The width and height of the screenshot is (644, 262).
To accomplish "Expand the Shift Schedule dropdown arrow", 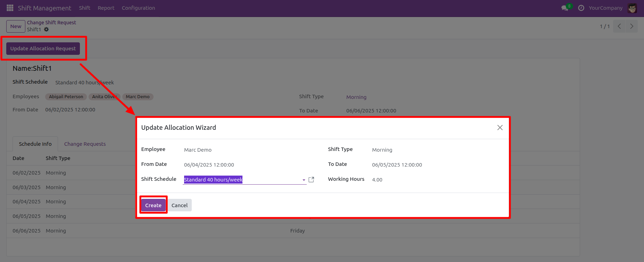I will (304, 180).
